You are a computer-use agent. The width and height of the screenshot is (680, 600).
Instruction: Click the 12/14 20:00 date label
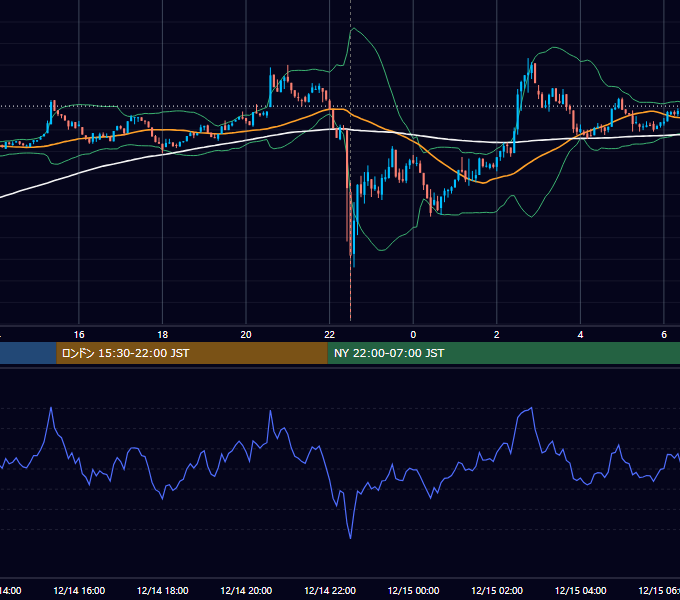[246, 590]
